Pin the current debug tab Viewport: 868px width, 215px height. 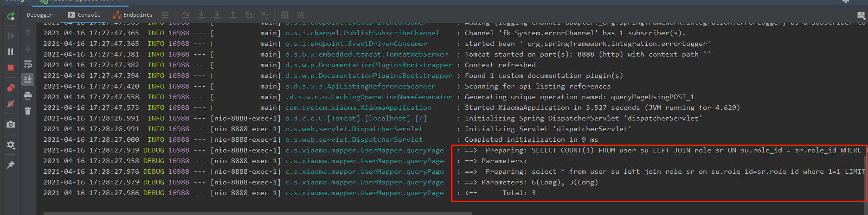(11, 165)
